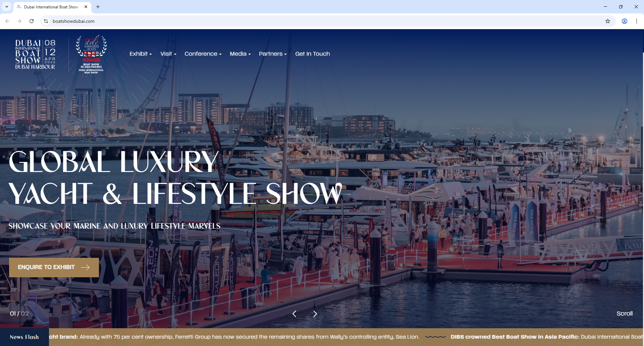This screenshot has height=346, width=644.
Task: Open the Visit dropdown
Action: pyautogui.click(x=168, y=54)
